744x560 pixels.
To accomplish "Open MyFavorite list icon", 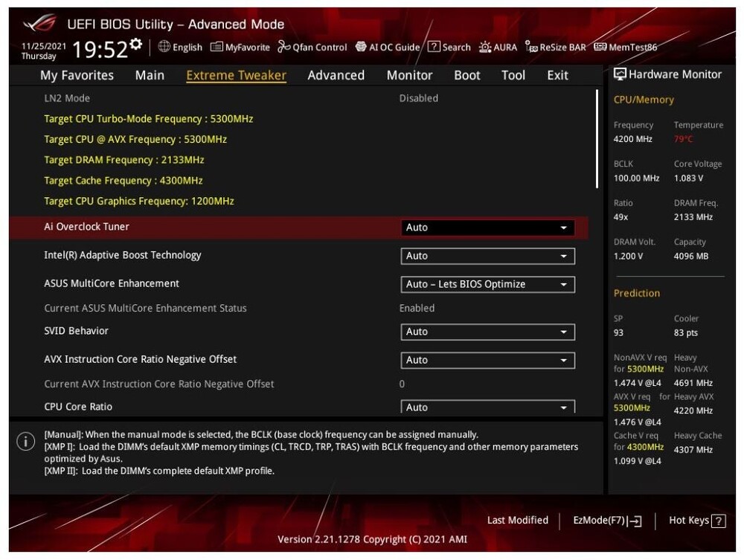I will (x=217, y=46).
